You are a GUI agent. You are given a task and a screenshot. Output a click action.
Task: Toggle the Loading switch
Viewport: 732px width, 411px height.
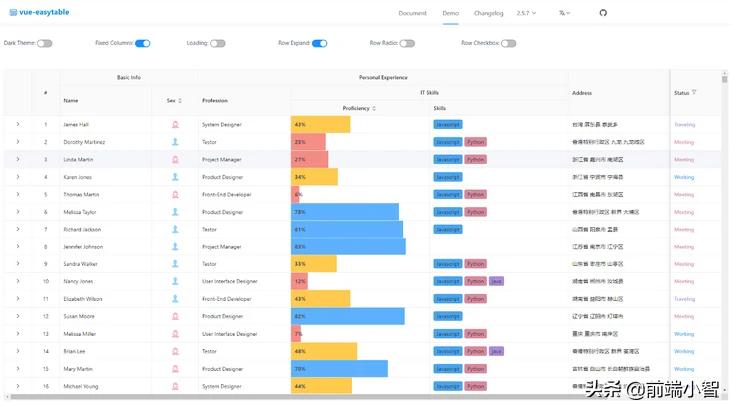pos(218,43)
